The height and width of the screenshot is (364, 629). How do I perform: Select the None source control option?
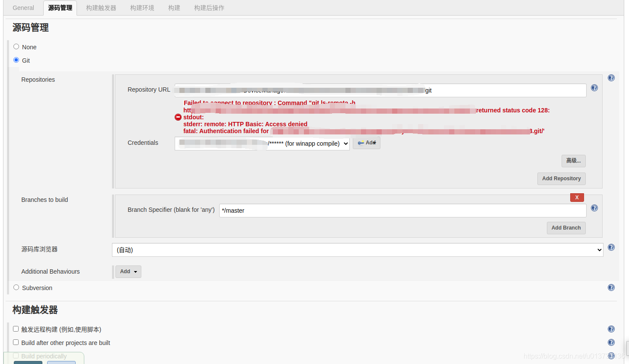click(16, 47)
